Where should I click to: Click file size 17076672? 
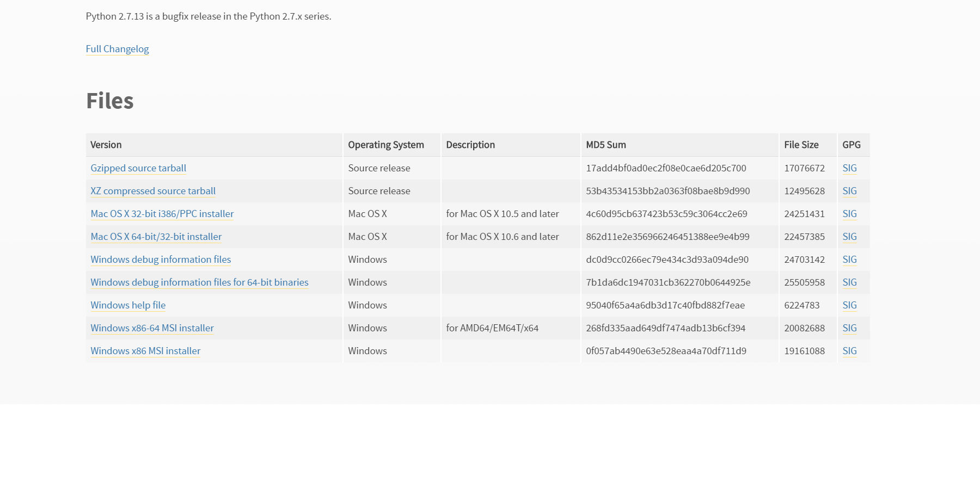[804, 168]
